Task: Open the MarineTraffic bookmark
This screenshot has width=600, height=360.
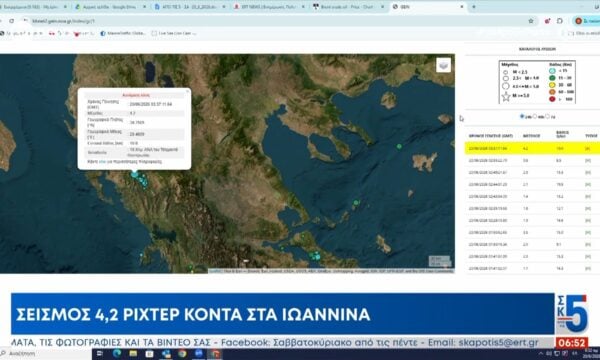Action: tap(123, 33)
